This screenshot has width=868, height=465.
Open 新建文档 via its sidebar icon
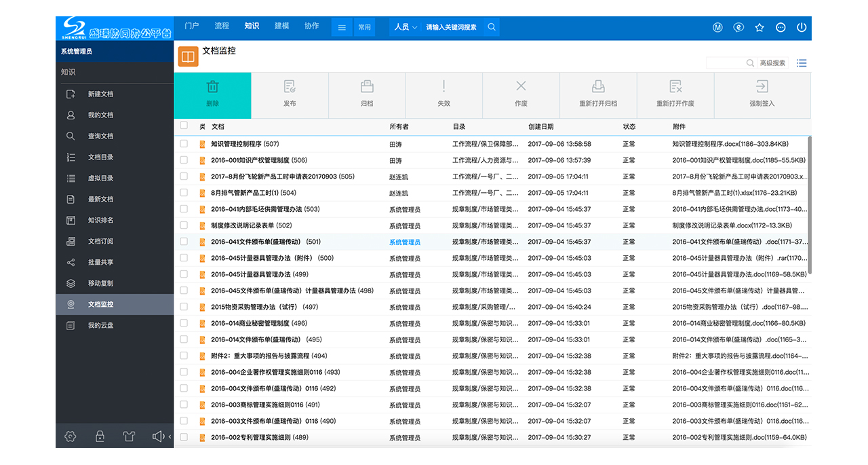click(x=71, y=94)
